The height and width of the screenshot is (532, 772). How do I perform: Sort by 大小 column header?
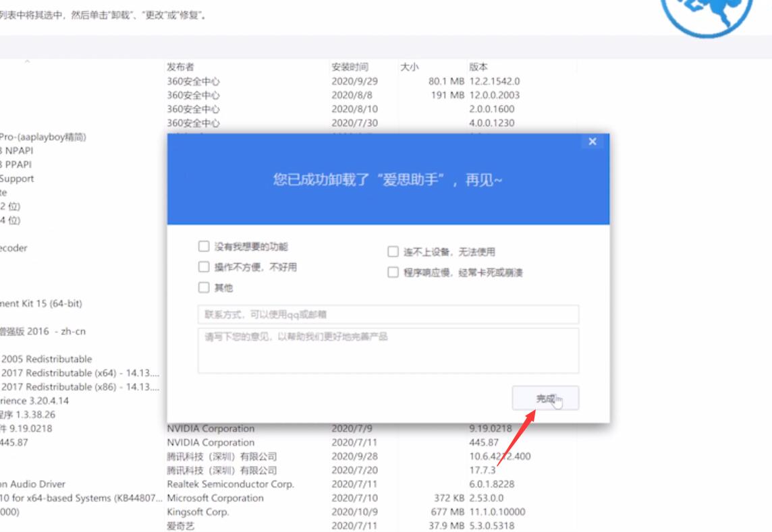[x=410, y=67]
